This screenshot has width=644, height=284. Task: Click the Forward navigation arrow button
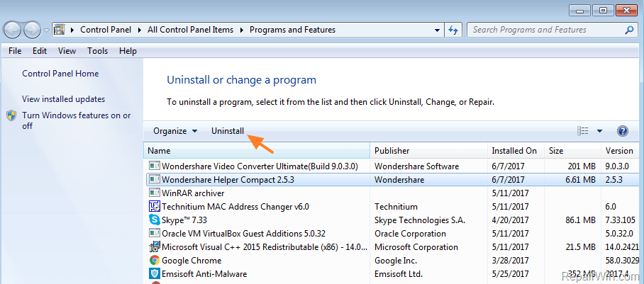coord(32,30)
